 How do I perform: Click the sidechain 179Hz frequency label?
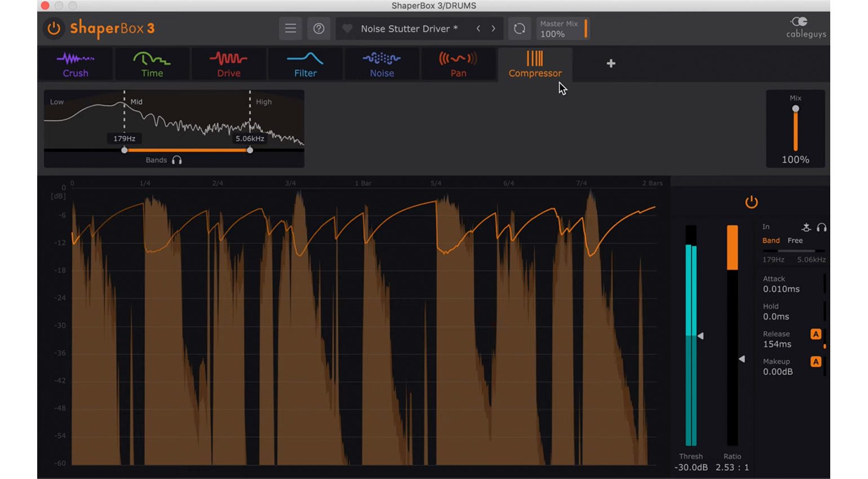(x=773, y=260)
